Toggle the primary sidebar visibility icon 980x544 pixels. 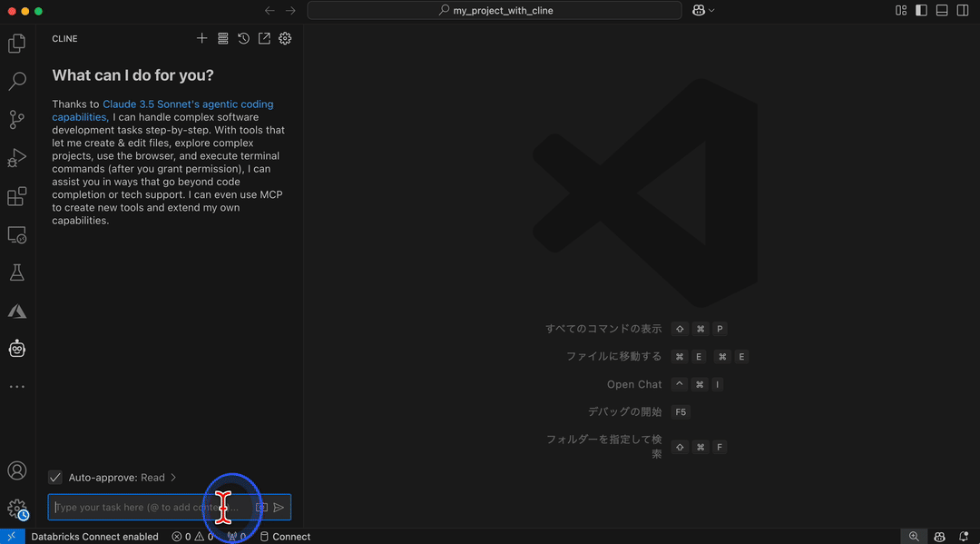919,10
